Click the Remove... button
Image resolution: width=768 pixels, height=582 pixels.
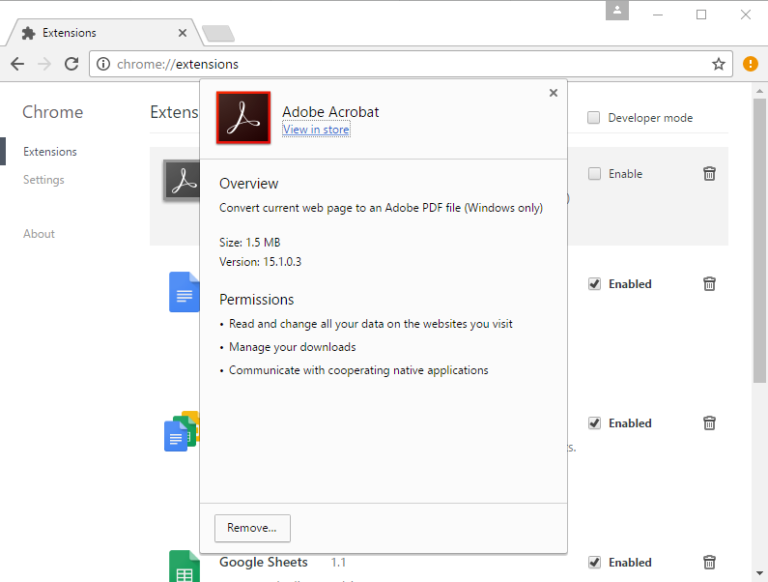pyautogui.click(x=252, y=528)
